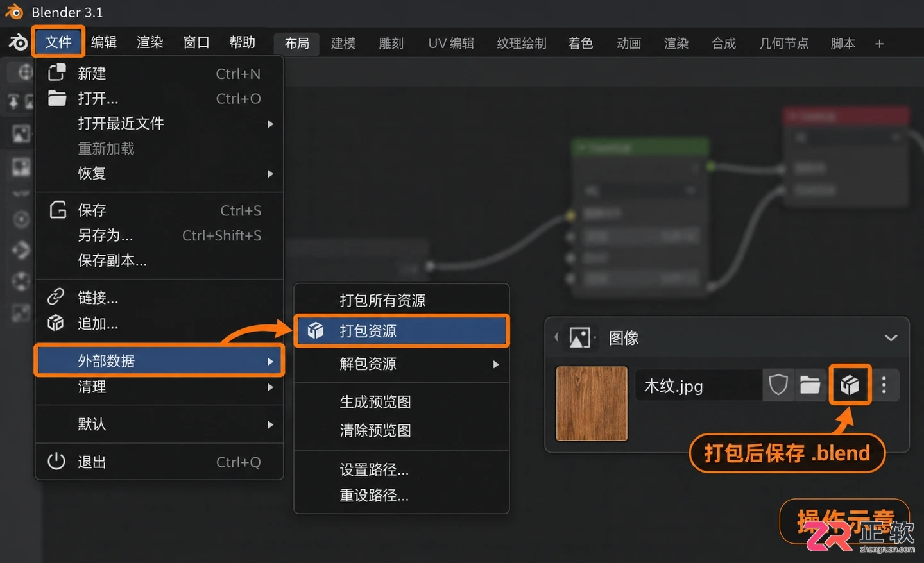Viewport: 924px width, 563px height.
Task: Switch to the 几何节点 workspace tab
Action: tap(783, 44)
